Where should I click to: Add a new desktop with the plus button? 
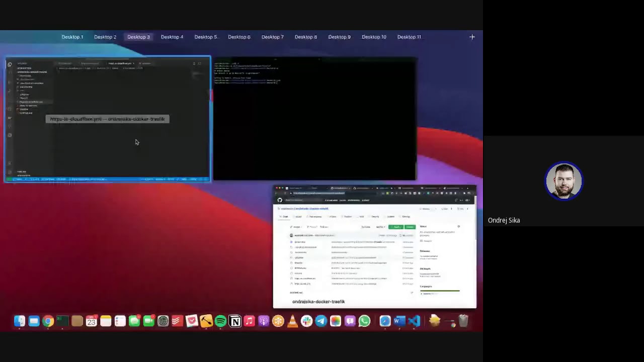[472, 37]
